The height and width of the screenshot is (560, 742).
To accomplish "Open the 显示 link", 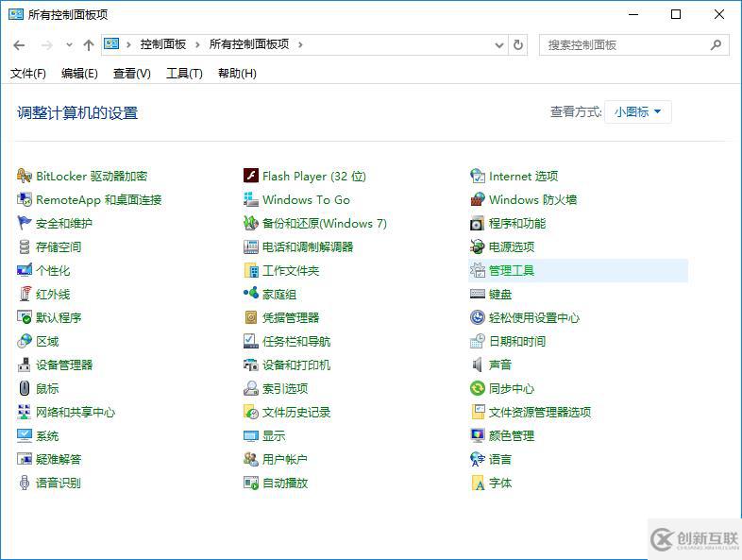I will tap(274, 436).
